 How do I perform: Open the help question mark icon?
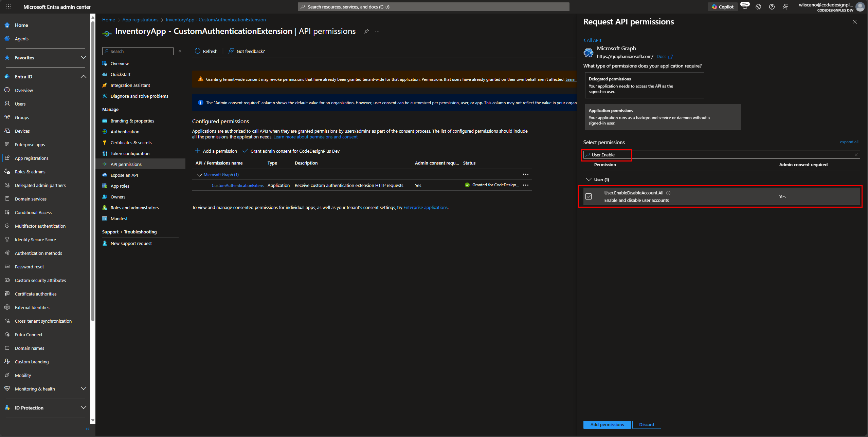point(772,7)
